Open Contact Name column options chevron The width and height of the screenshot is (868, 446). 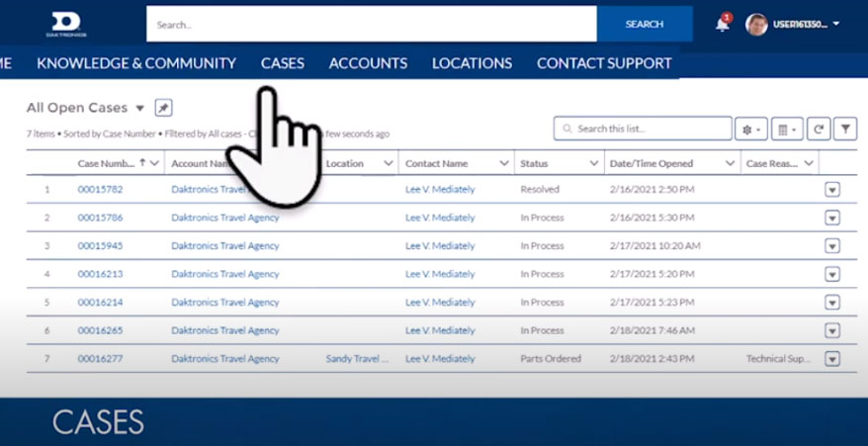pyautogui.click(x=504, y=163)
